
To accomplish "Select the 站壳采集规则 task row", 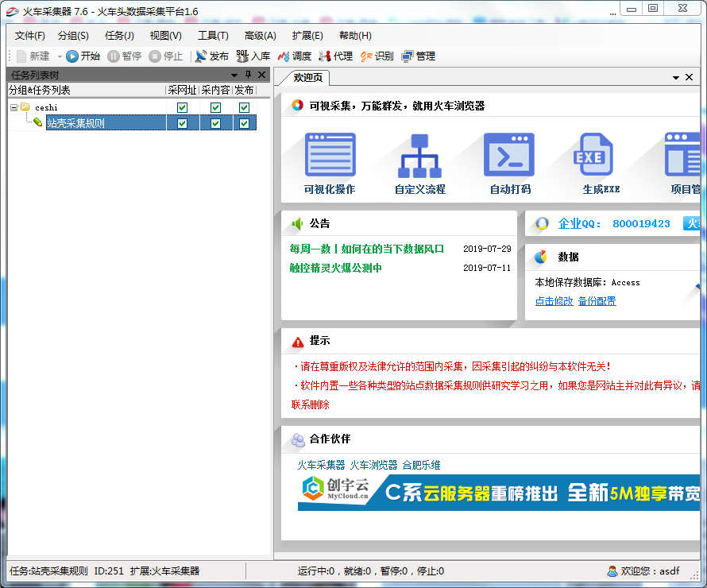I will point(106,123).
